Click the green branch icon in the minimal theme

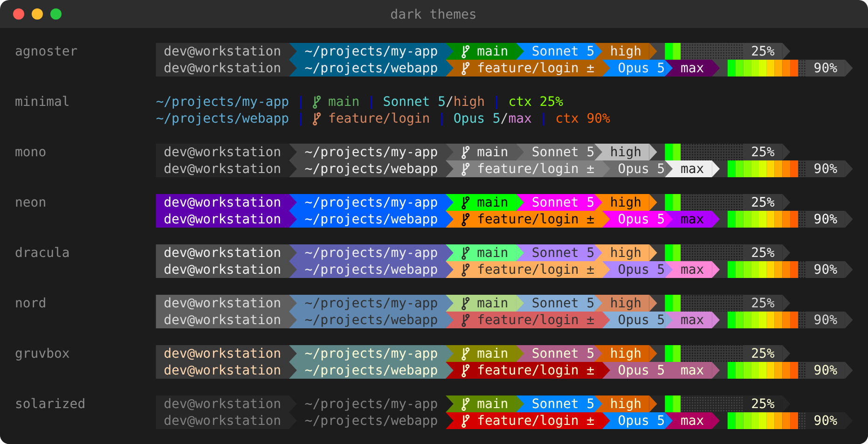click(317, 102)
